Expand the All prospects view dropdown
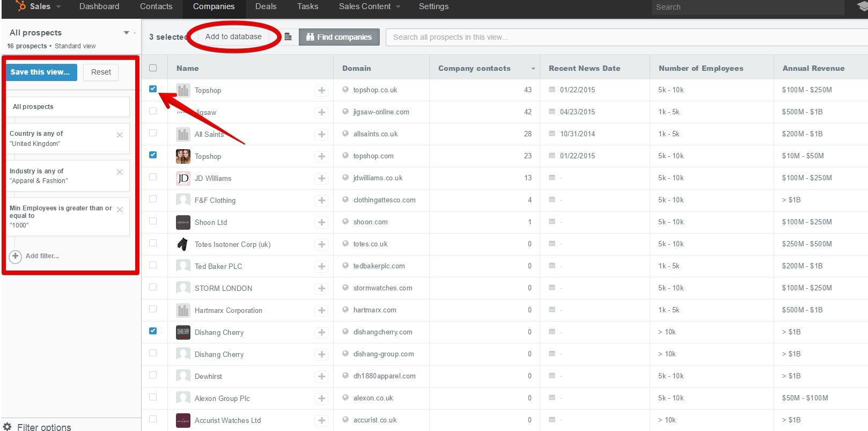The width and height of the screenshot is (868, 431). click(x=127, y=33)
